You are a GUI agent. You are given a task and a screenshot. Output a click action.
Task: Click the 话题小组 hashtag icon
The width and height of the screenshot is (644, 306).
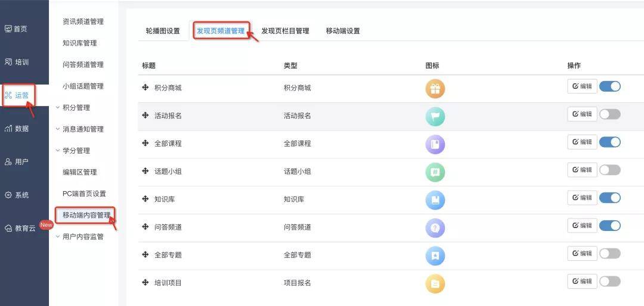[x=435, y=172]
